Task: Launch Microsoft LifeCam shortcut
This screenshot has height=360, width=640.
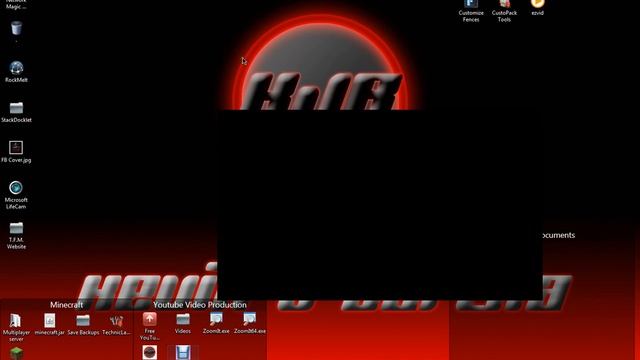Action: tap(16, 195)
